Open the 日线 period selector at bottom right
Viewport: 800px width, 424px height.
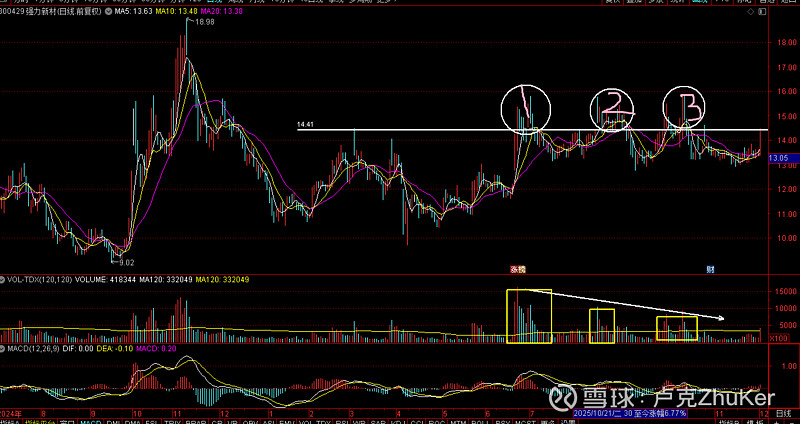[784, 413]
